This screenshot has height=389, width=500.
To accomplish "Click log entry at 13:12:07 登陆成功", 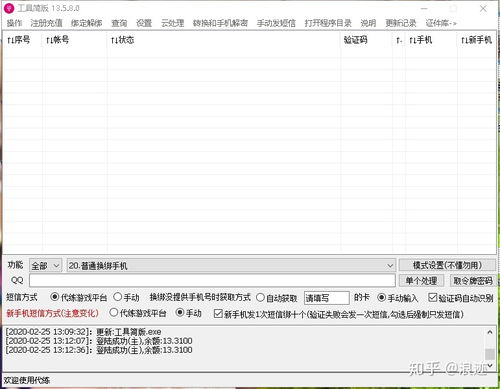I will (99, 341).
